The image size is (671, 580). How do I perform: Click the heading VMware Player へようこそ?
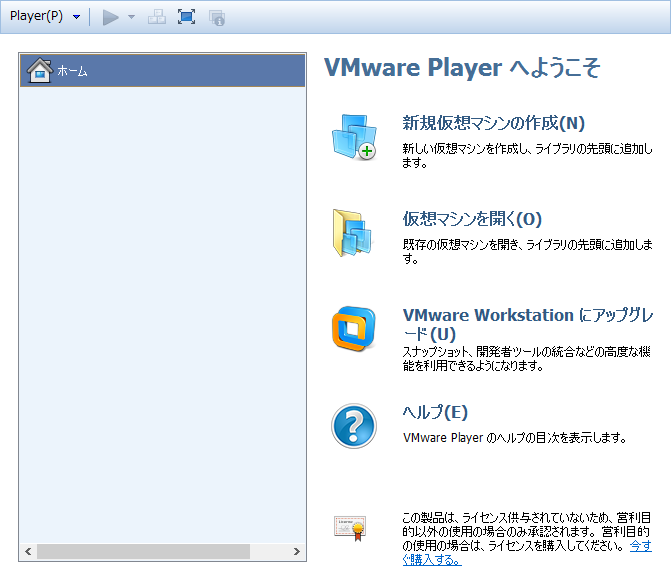tap(463, 68)
